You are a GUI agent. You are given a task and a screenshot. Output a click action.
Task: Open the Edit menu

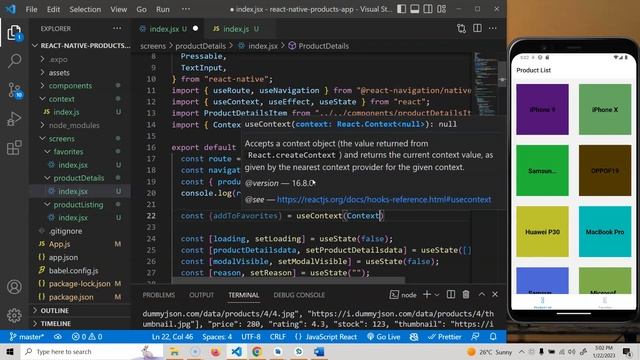pos(53,9)
